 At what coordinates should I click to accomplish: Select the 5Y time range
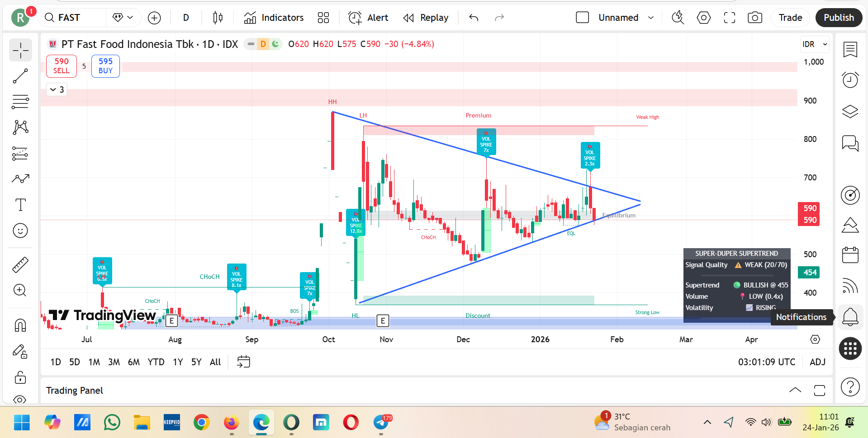tap(196, 362)
